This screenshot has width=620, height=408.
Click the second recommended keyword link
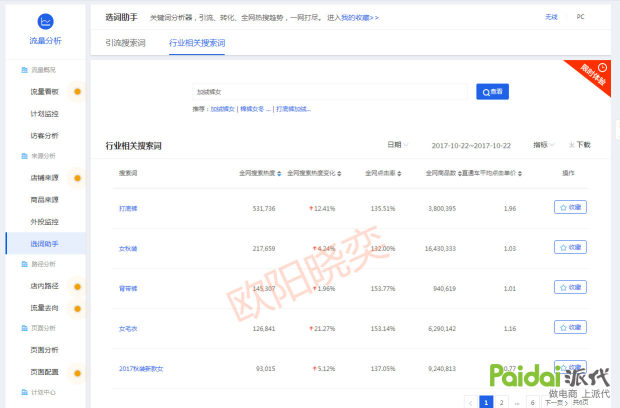[x=255, y=109]
